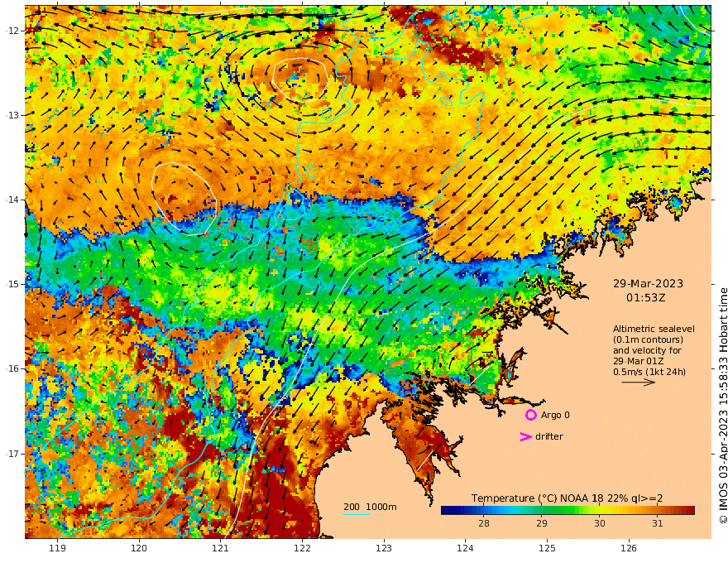Viewport: 728px width, 563px height.
Task: Click latitude axis label -15
Action: coord(12,284)
